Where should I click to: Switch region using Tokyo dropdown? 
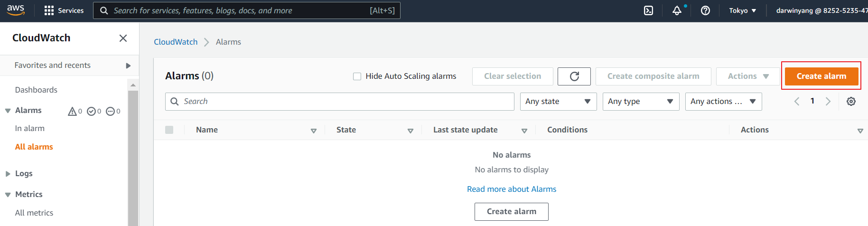(742, 10)
